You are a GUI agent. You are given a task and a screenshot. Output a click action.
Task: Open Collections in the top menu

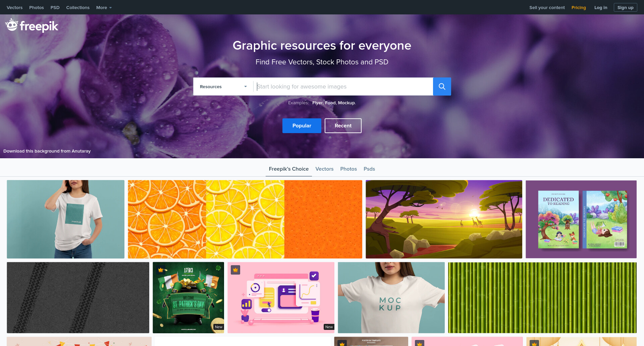tap(78, 7)
